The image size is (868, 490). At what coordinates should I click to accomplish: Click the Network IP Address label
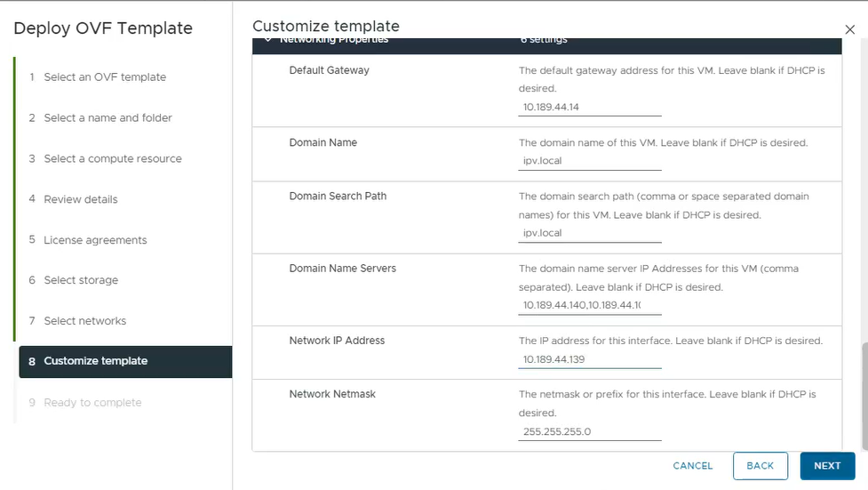coord(337,341)
